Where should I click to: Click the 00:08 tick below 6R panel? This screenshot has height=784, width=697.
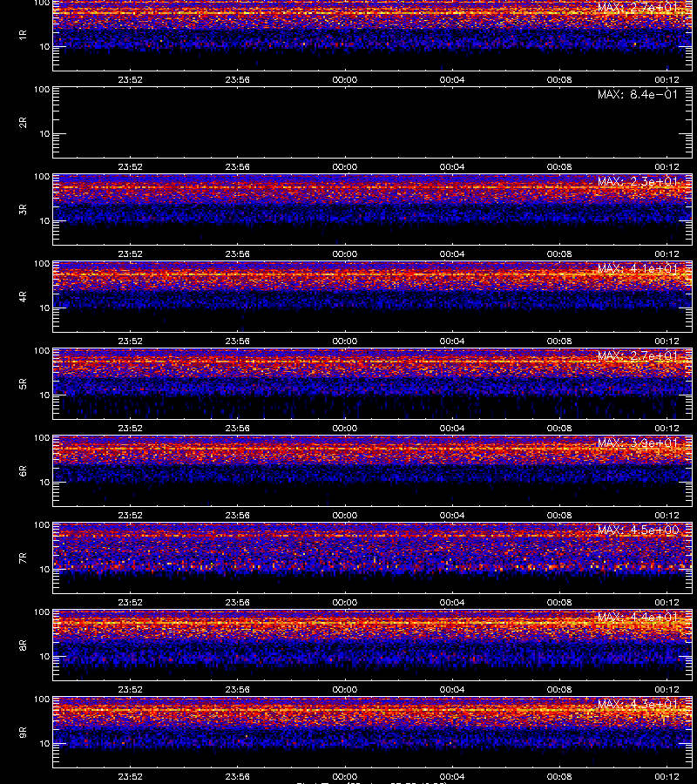coord(559,515)
